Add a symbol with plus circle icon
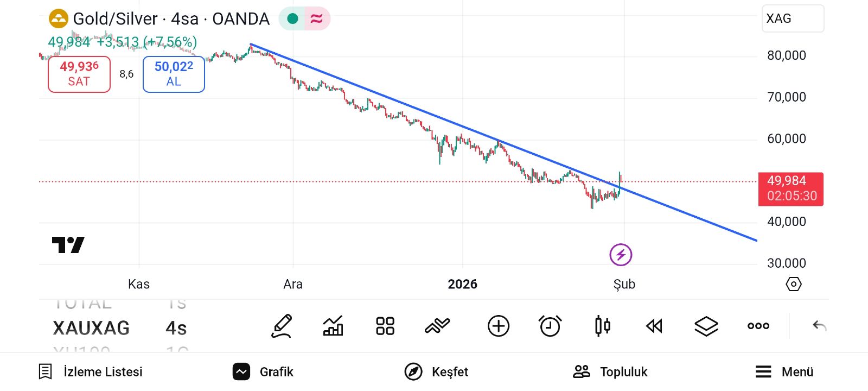The height and width of the screenshot is (391, 868). click(x=499, y=326)
